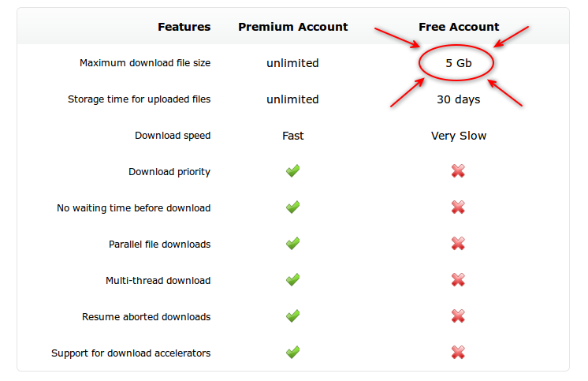This screenshot has width=588, height=381.
Task: Click the Maximum download file size label
Action: (145, 63)
